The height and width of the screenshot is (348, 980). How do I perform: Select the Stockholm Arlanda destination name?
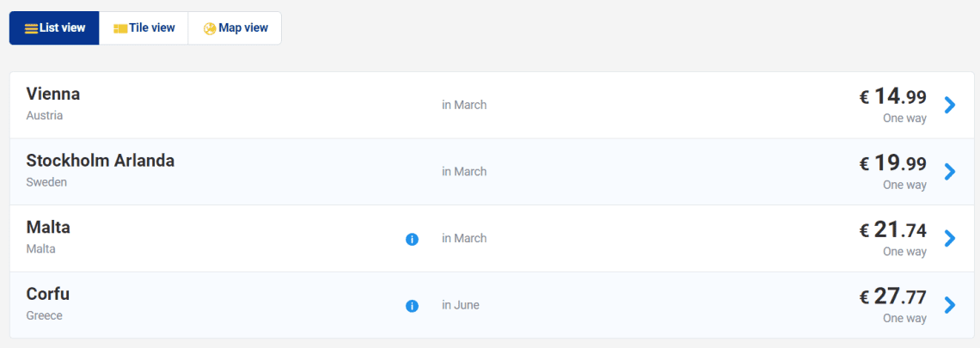coord(100,161)
